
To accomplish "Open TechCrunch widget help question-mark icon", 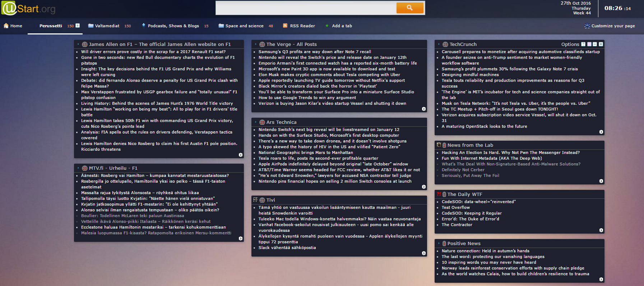I will [x=583, y=44].
